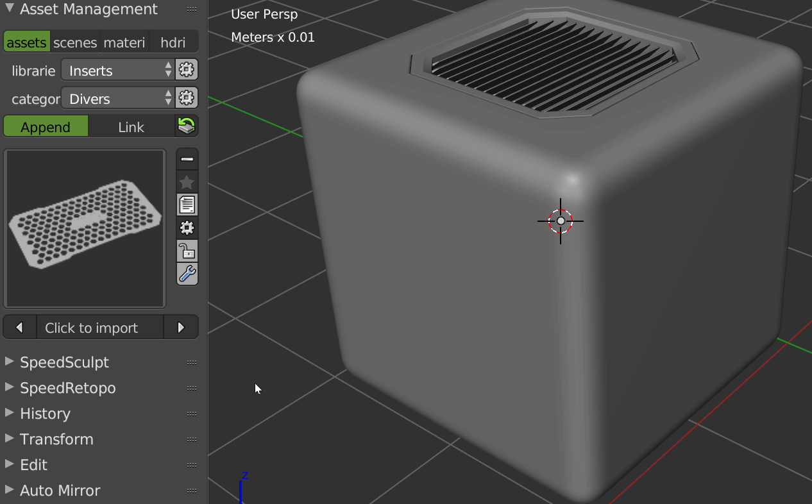Select Append import mode
The height and width of the screenshot is (504, 812).
46,126
